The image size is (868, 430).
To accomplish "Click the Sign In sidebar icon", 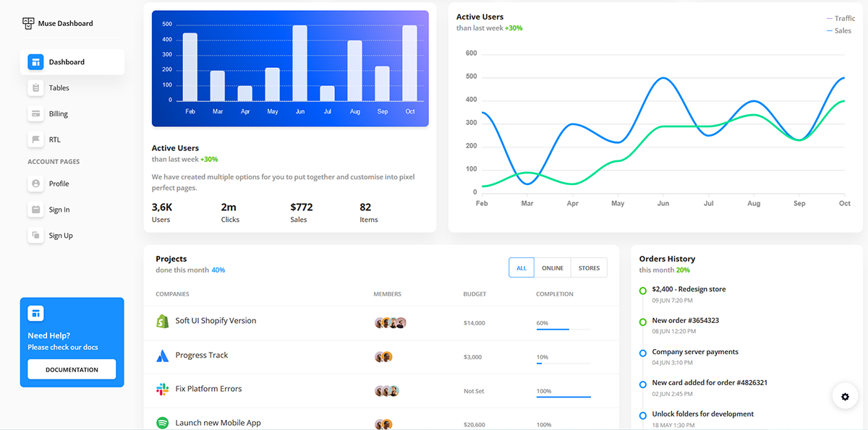I will [x=35, y=210].
